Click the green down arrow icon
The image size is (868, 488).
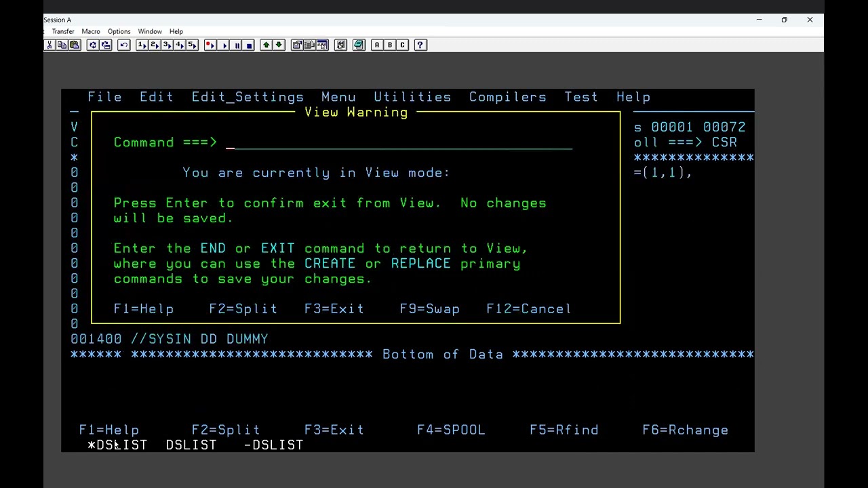coord(279,45)
